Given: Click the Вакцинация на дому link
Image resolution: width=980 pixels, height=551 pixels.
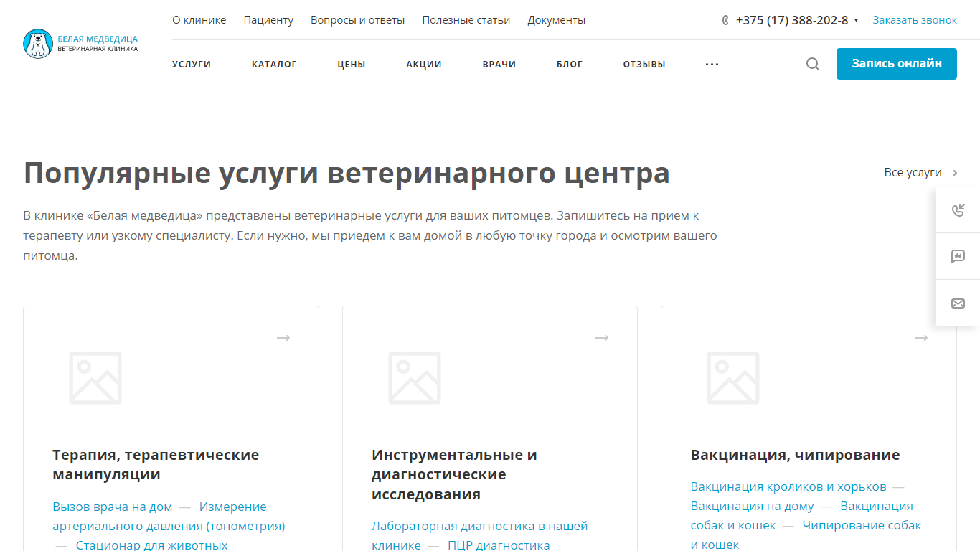Looking at the screenshot, I should coord(753,506).
